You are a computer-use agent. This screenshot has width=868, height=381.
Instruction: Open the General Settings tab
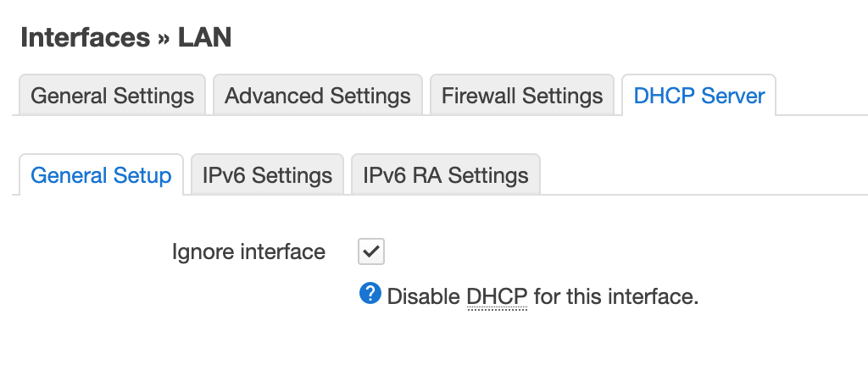[x=113, y=95]
